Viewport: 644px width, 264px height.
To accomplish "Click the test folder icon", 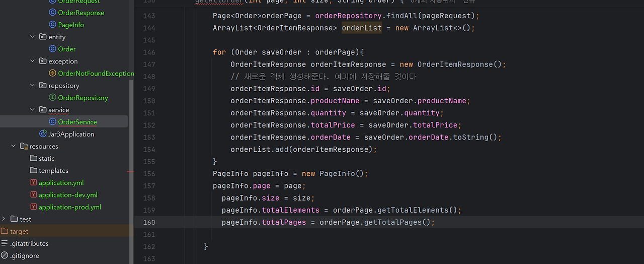I will (14, 219).
